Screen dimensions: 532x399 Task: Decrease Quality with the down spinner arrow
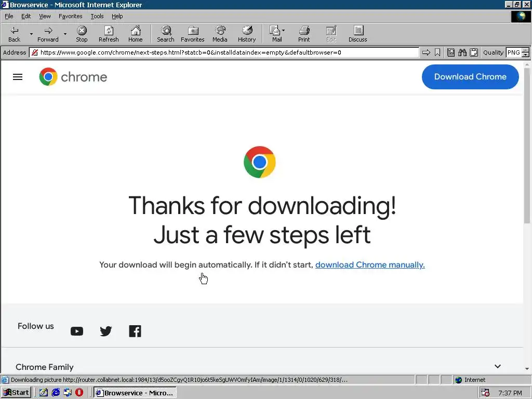[526, 55]
